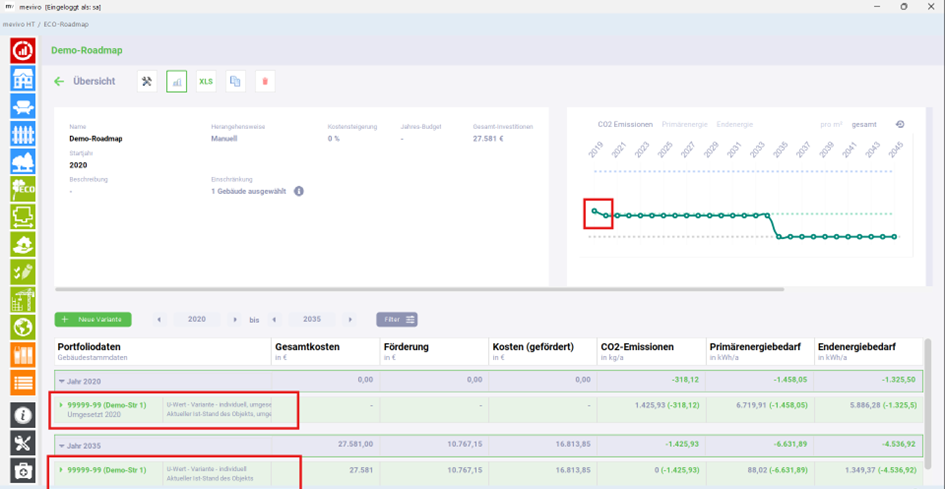Click the Neue Variante button
This screenshot has width=945, height=489.
[93, 319]
